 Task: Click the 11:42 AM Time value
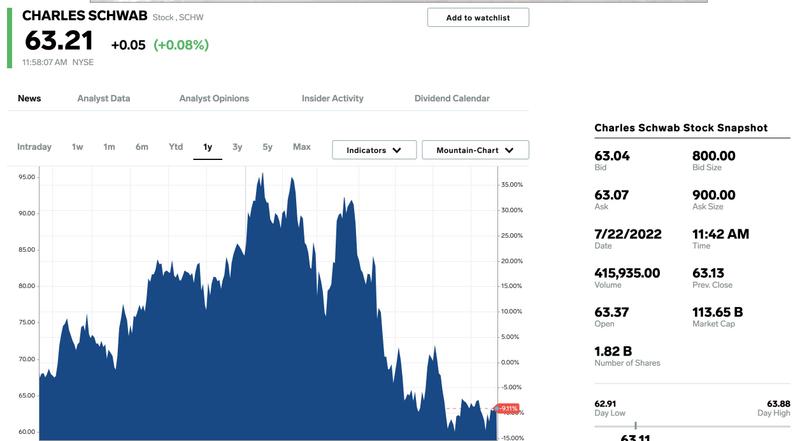tap(720, 234)
